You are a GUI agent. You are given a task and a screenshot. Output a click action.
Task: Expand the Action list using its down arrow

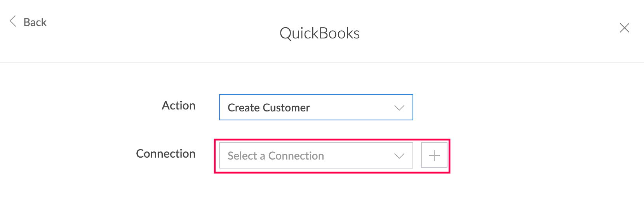pos(399,108)
